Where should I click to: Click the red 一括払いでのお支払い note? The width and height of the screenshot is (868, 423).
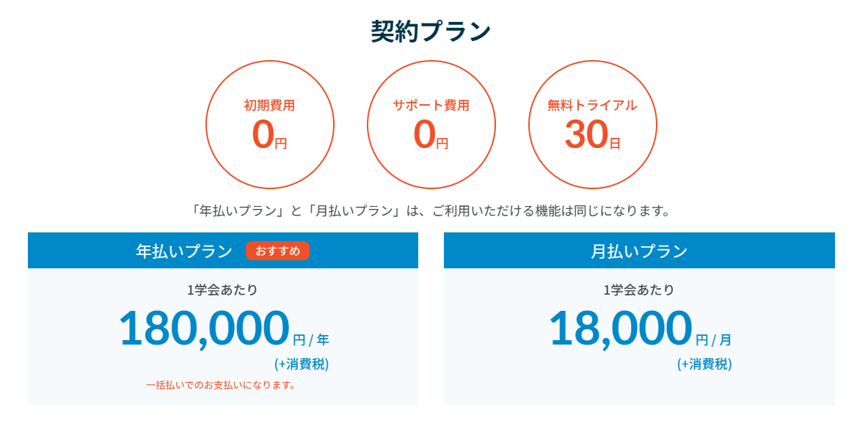pyautogui.click(x=220, y=385)
